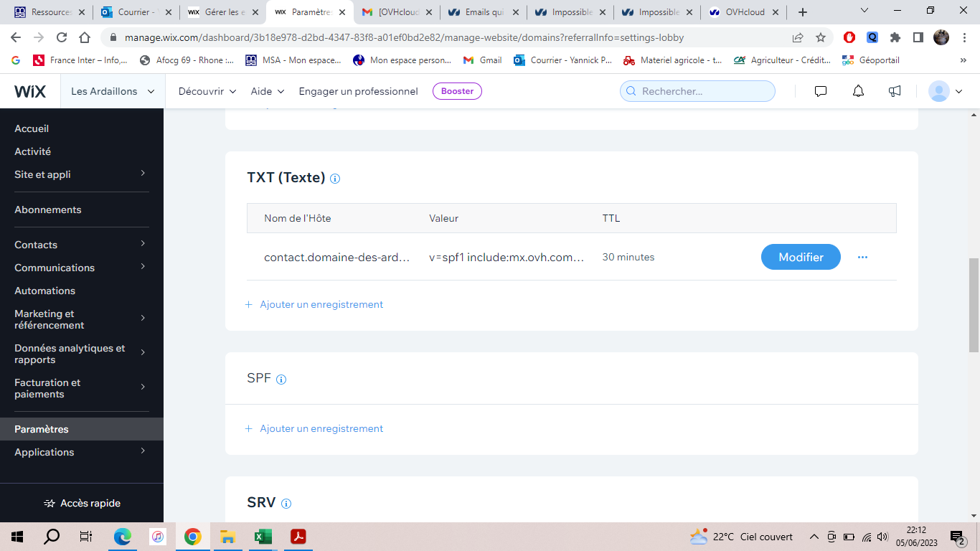Select Paramètres in the left sidebar
The image size is (980, 551).
[x=42, y=429]
